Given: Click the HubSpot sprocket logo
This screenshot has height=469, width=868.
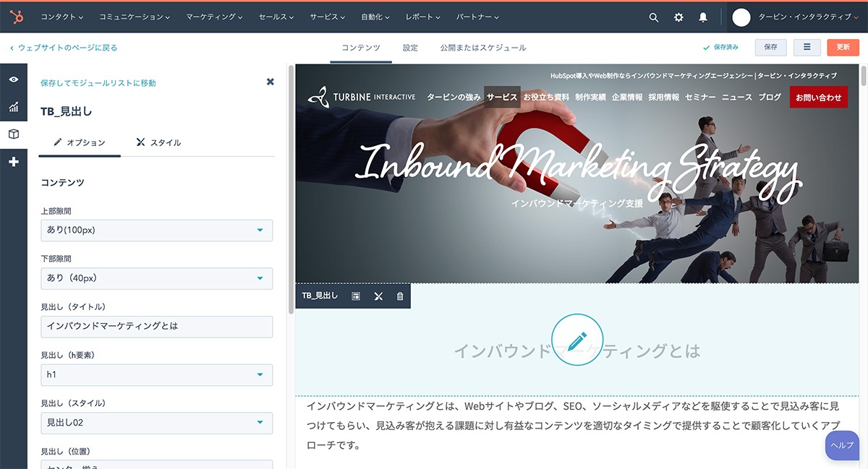Looking at the screenshot, I should 15,17.
